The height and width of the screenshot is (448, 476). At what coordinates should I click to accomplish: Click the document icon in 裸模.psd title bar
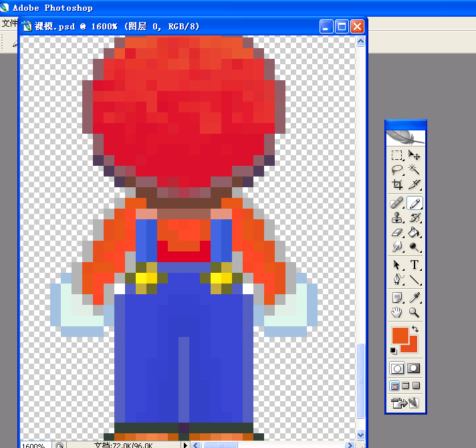tap(27, 26)
